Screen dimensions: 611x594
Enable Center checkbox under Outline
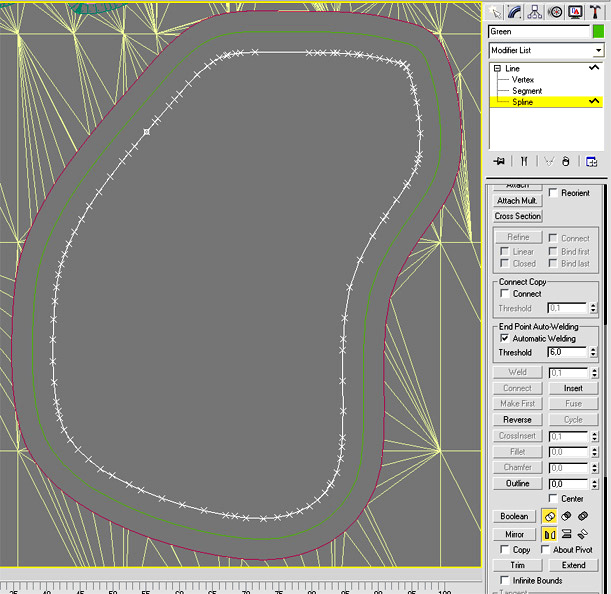coord(553,499)
